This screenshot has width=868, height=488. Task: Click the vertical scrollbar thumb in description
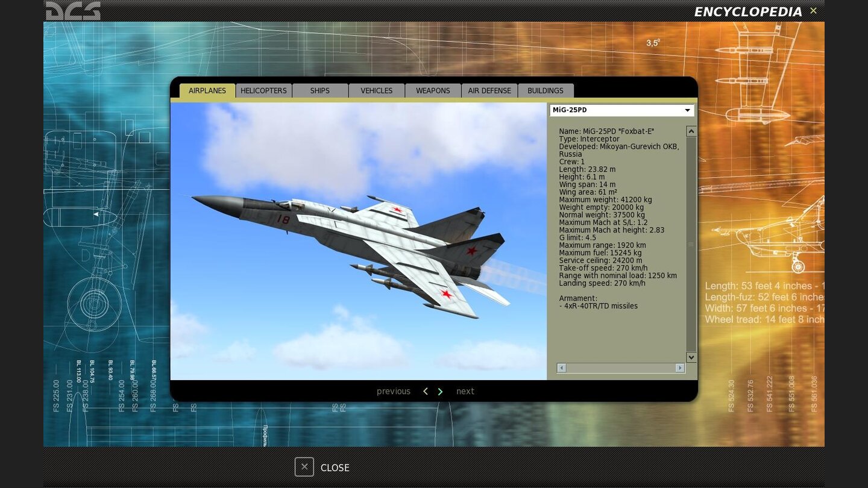[x=691, y=244]
